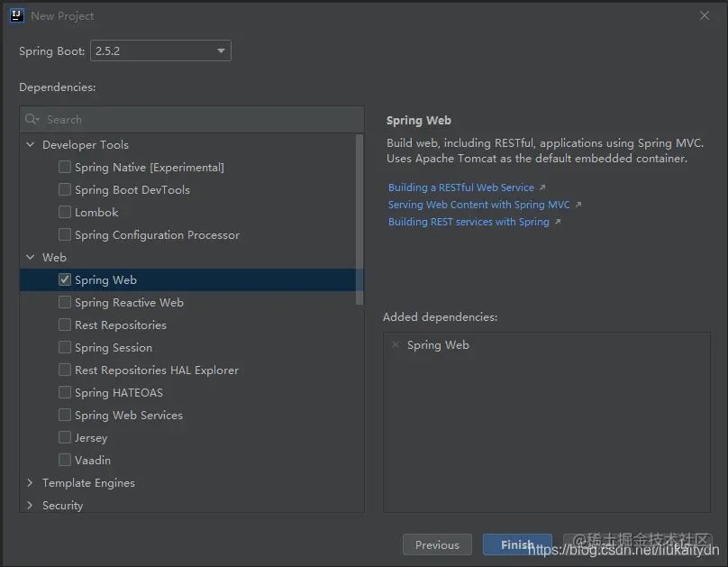Viewport: 728px width, 567px height.
Task: Click the IntelliJ IDEA logo icon
Action: point(17,16)
